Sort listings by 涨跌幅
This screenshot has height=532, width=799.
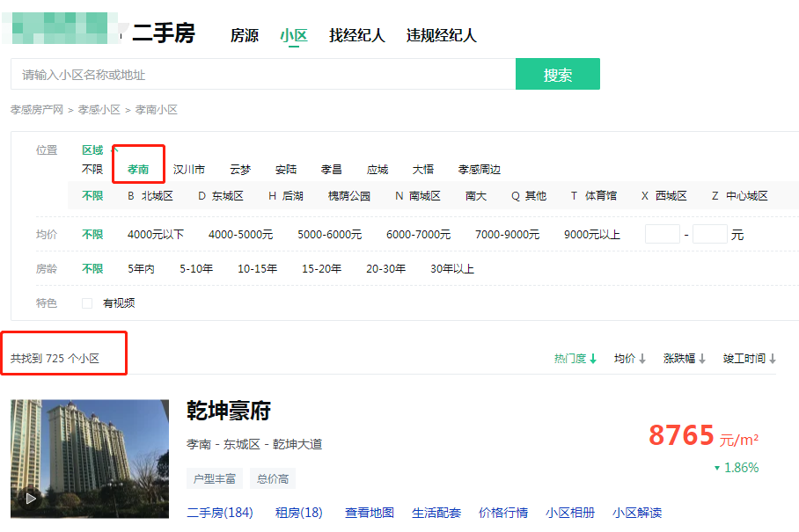tap(685, 359)
